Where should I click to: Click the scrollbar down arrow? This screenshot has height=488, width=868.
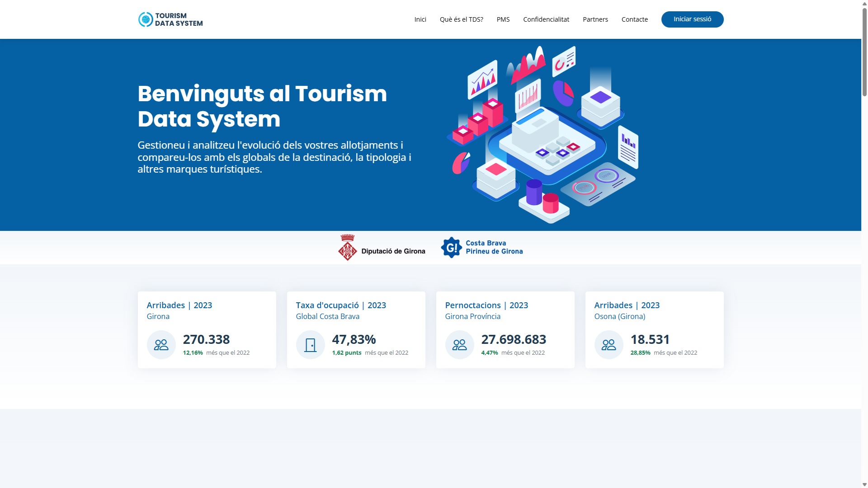click(x=864, y=484)
